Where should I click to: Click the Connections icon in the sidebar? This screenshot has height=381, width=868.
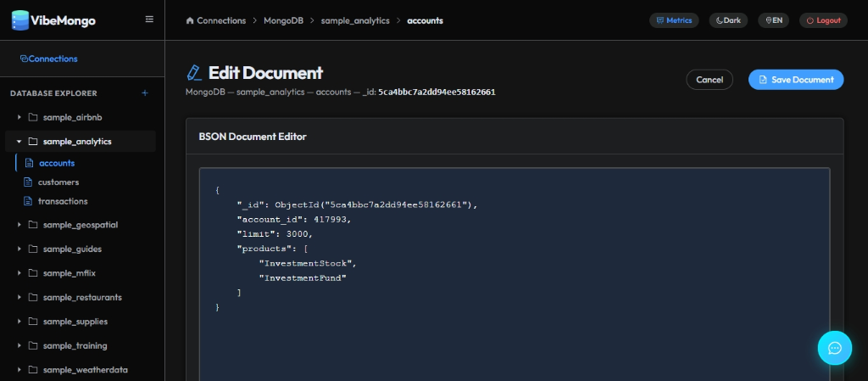[24, 59]
